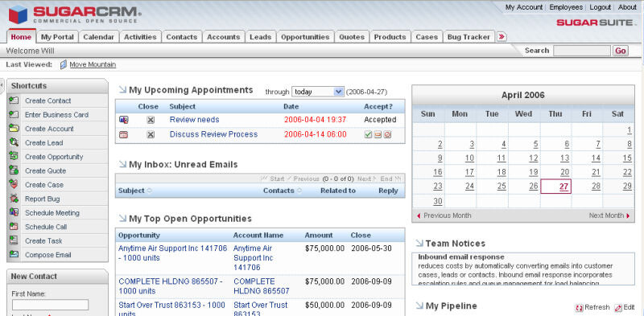The height and width of the screenshot is (316, 644).
Task: Open the My Account link
Action: pyautogui.click(x=524, y=7)
